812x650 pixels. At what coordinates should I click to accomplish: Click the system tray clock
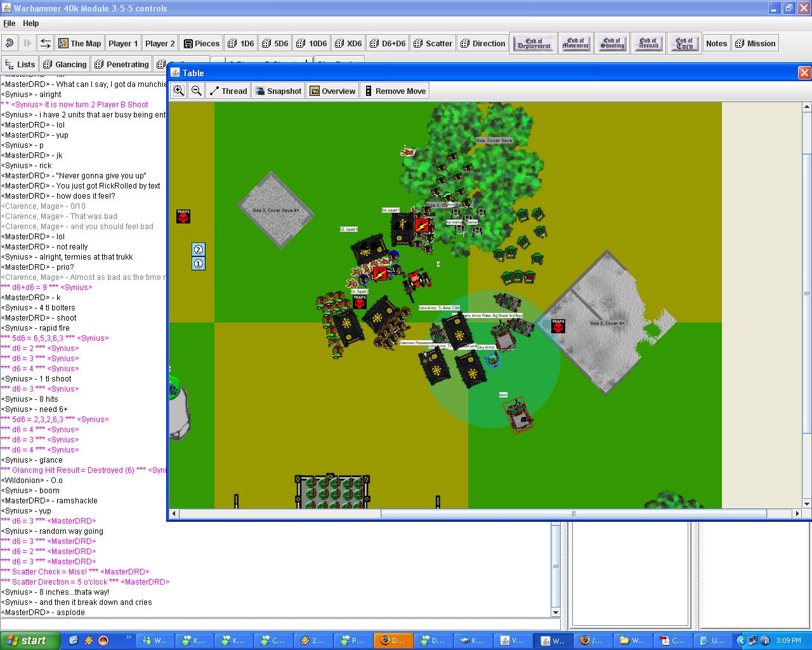point(789,640)
